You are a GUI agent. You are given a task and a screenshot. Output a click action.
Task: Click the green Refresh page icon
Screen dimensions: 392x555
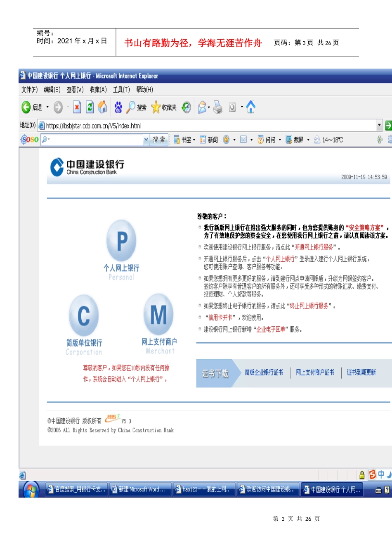(x=90, y=107)
